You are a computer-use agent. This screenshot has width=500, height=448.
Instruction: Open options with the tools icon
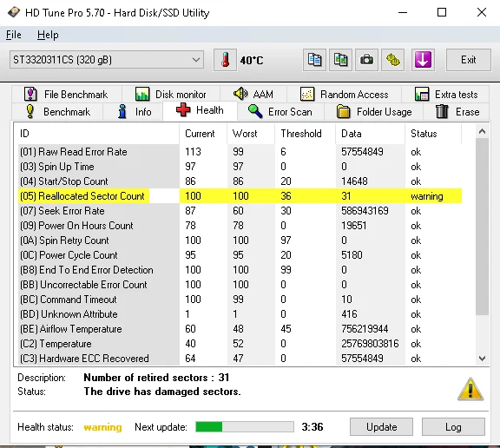click(393, 60)
